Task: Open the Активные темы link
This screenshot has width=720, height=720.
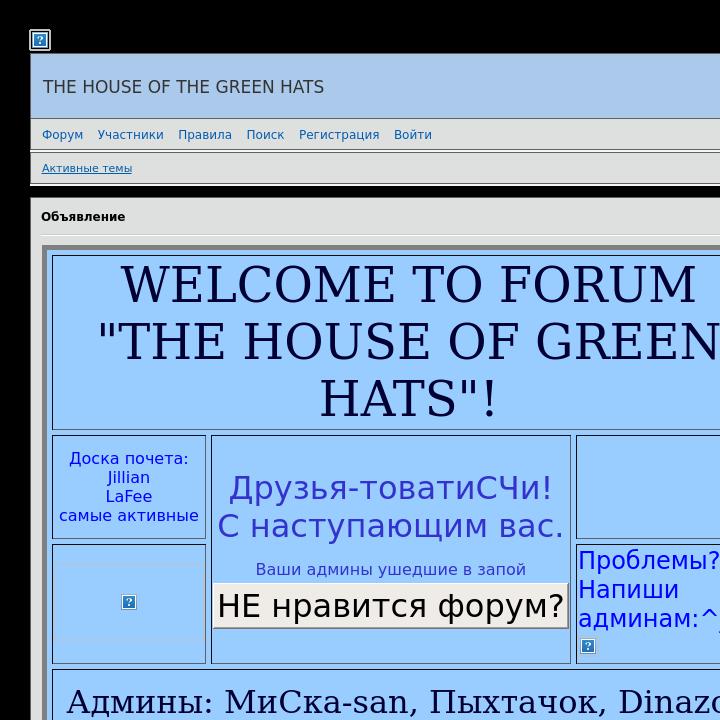Action: [87, 168]
